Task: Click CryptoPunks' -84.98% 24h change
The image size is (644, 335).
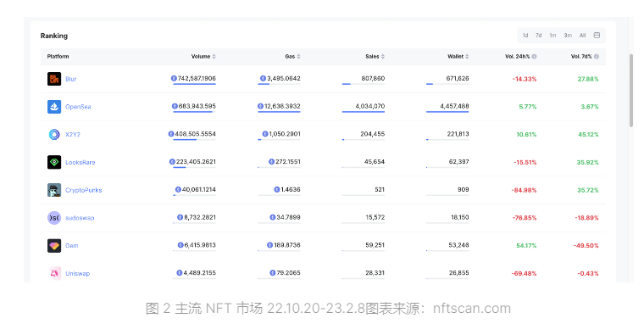Action: 524,190
